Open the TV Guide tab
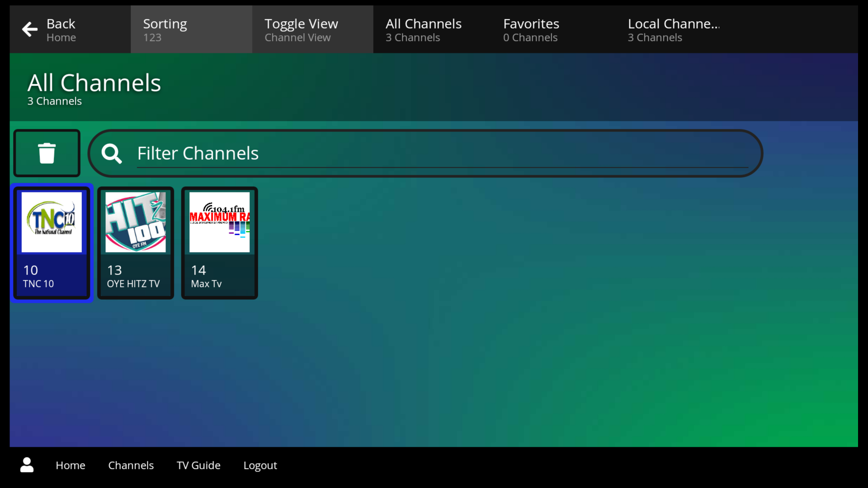 pyautogui.click(x=198, y=465)
